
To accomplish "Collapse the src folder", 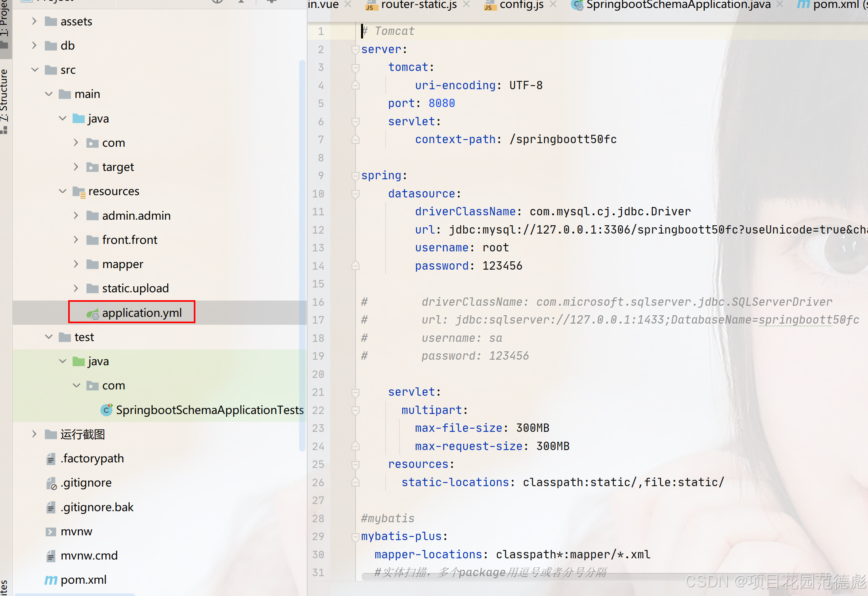I will pos(34,70).
